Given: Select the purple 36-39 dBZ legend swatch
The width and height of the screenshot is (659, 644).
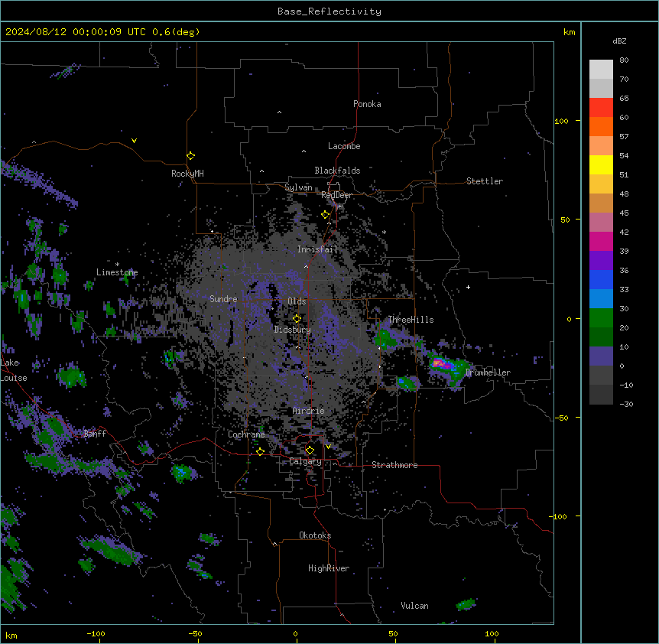Looking at the screenshot, I should click(x=601, y=261).
